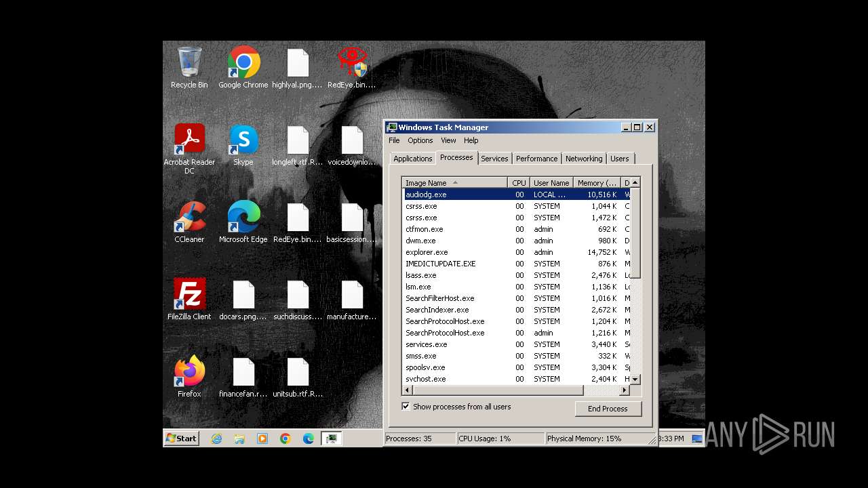Open Edge from the taskbar
This screenshot has width=868, height=488.
309,439
